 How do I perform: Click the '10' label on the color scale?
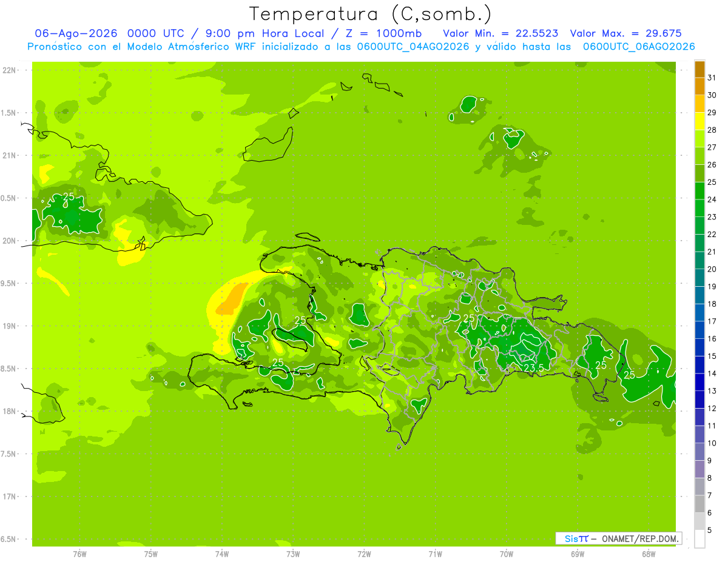(712, 443)
